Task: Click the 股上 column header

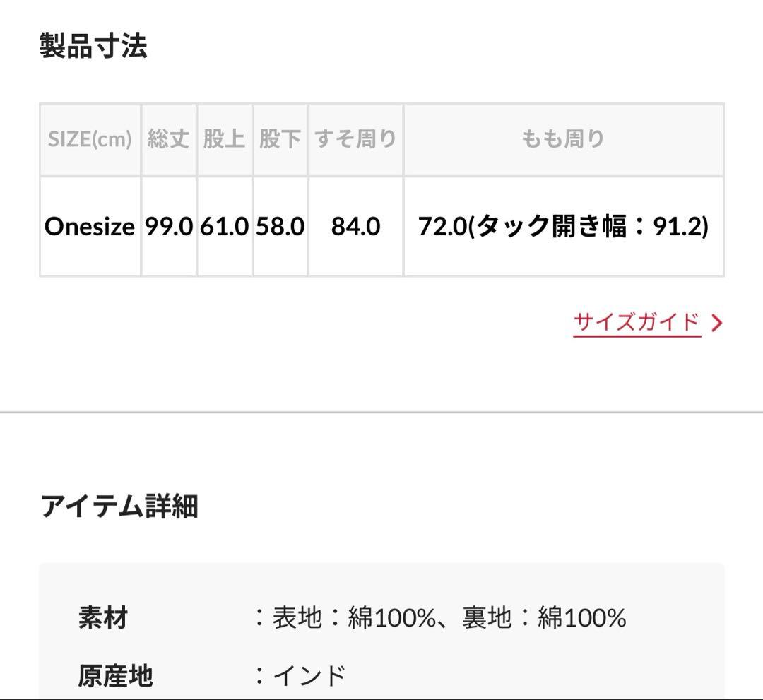Action: 224,139
